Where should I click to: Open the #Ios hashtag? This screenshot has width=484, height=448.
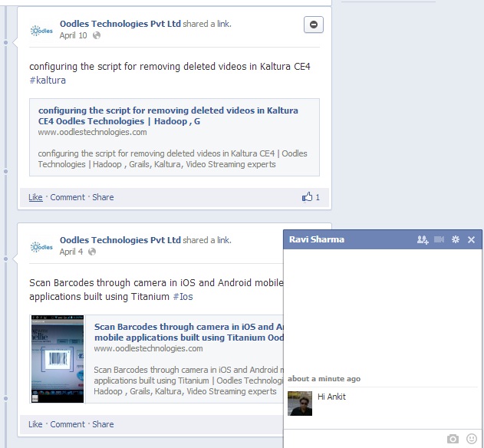[183, 297]
